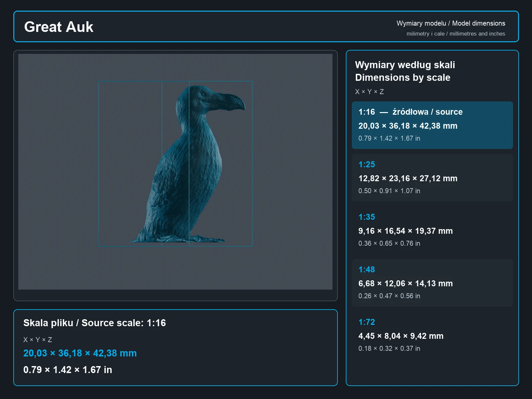Select the 1:48 scale label

point(366,269)
